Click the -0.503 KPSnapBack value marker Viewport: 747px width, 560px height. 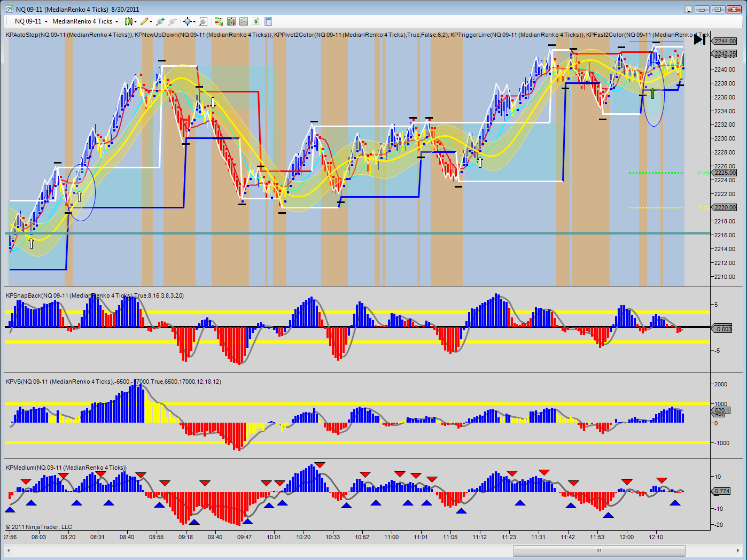[722, 329]
